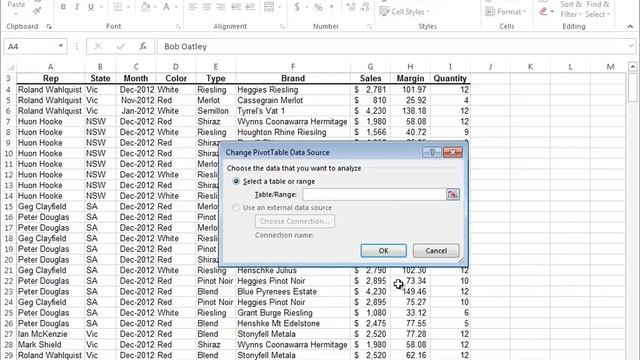Click the Merge & Center icon

point(269,7)
